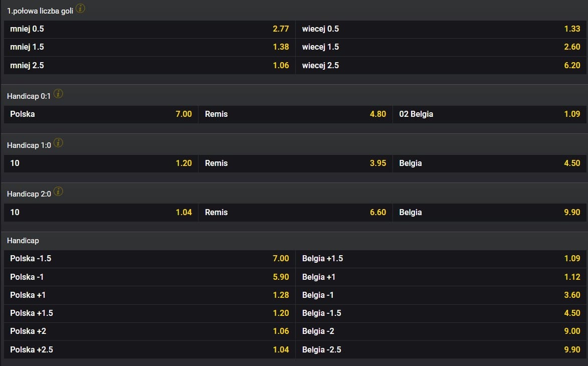Viewport: 588px width, 366px height.
Task: Click info icon beside Handicap 1:0
Action: click(58, 143)
